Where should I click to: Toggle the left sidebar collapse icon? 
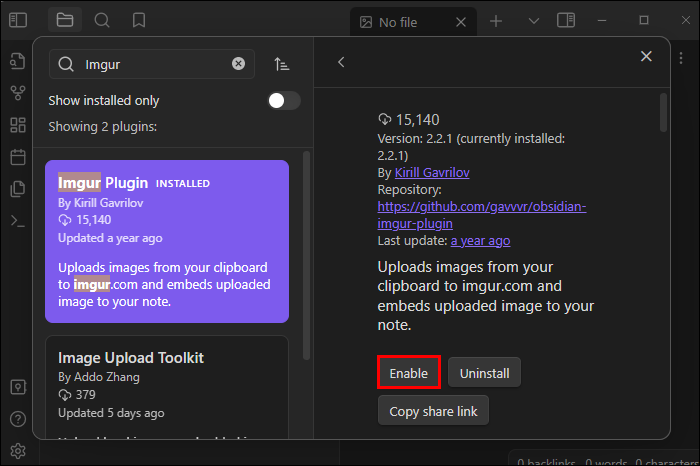[18, 20]
